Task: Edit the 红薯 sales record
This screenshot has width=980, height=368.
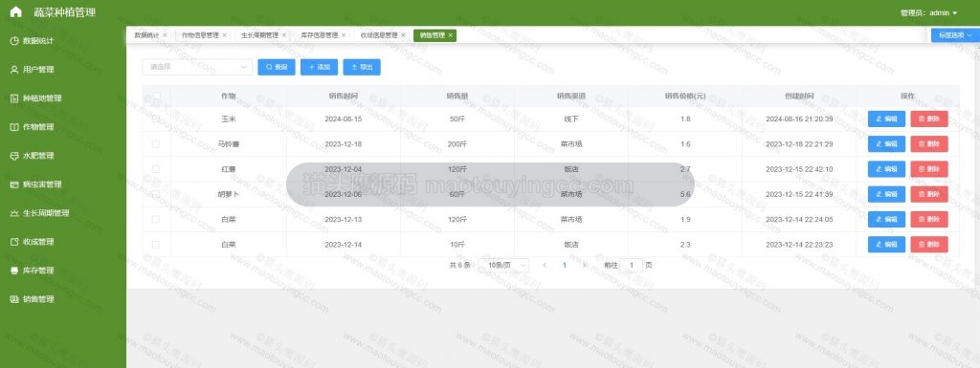Action: (886, 169)
